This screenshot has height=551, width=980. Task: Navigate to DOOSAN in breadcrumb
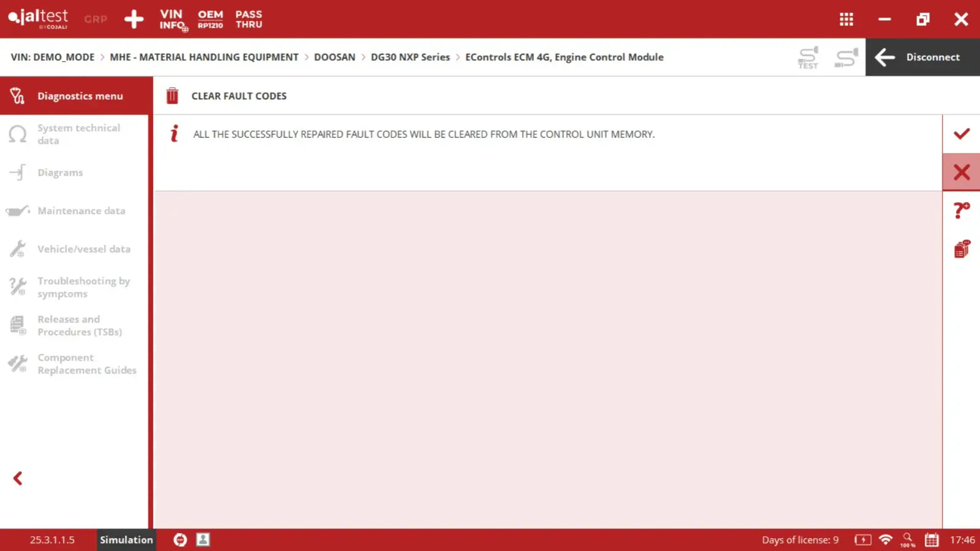point(334,57)
